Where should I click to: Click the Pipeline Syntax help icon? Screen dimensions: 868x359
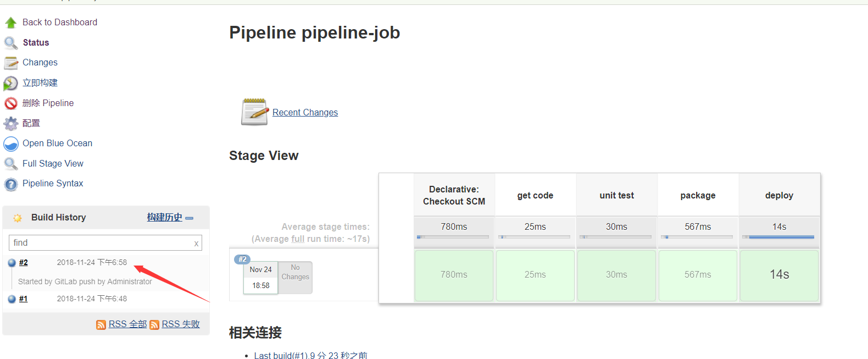point(11,184)
